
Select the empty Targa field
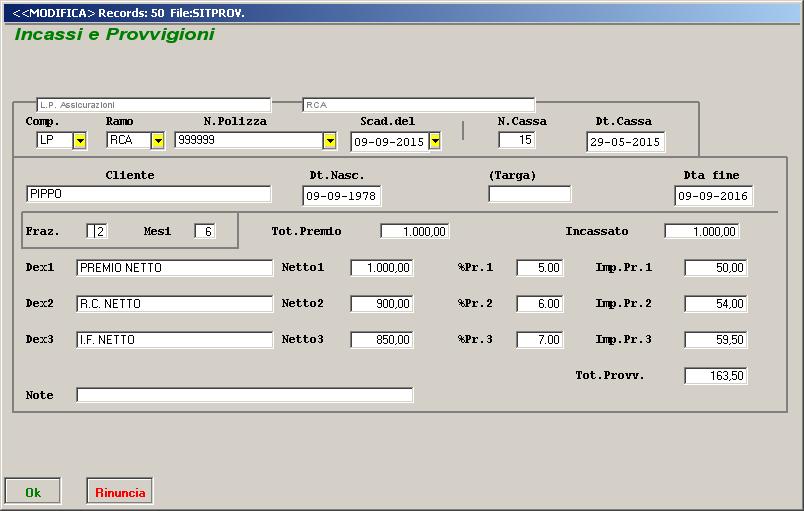click(530, 194)
